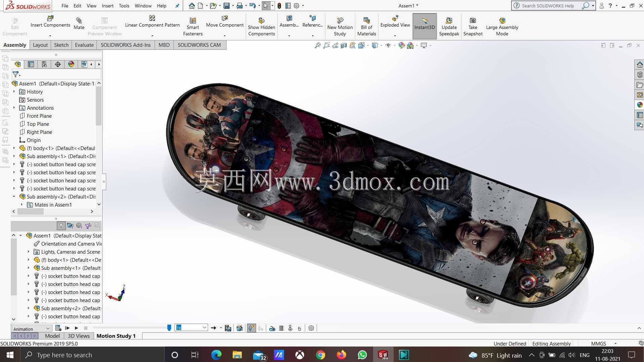Screen dimensions: 644x362
Task: Open the FeatureManager design tree tab
Action: point(18,64)
